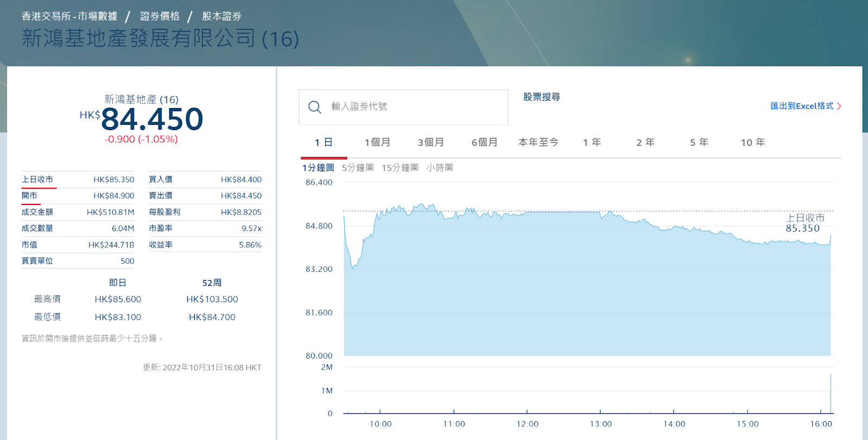
Task: Focus the 輸入證券代號 search field
Action: coord(404,107)
